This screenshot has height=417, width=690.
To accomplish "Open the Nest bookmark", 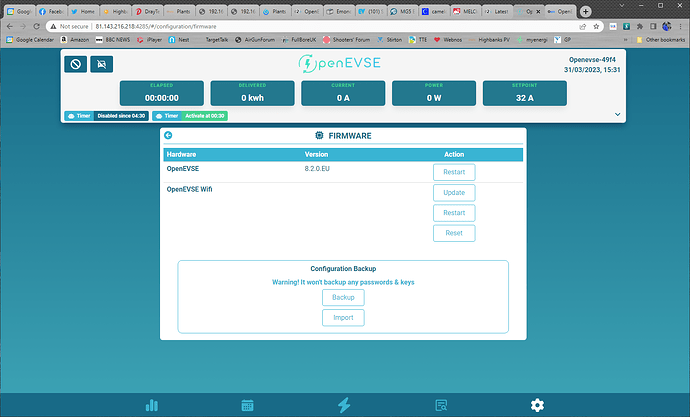I will coord(179,40).
